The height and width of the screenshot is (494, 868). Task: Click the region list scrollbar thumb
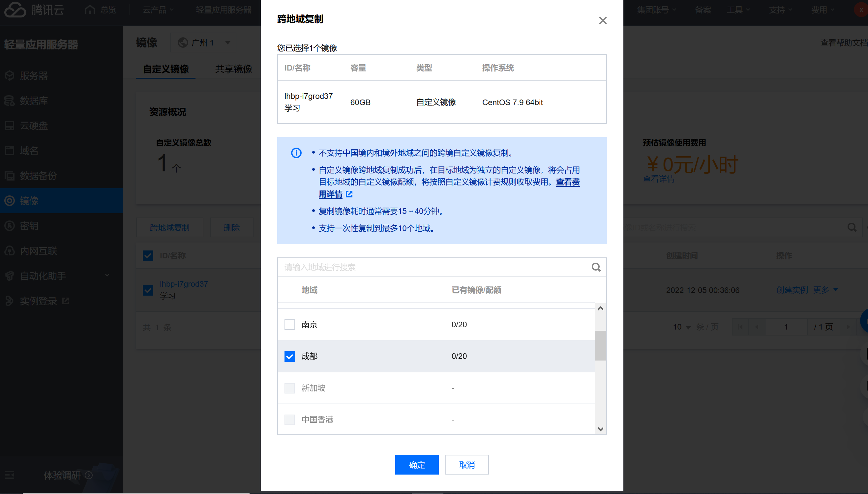pyautogui.click(x=600, y=345)
